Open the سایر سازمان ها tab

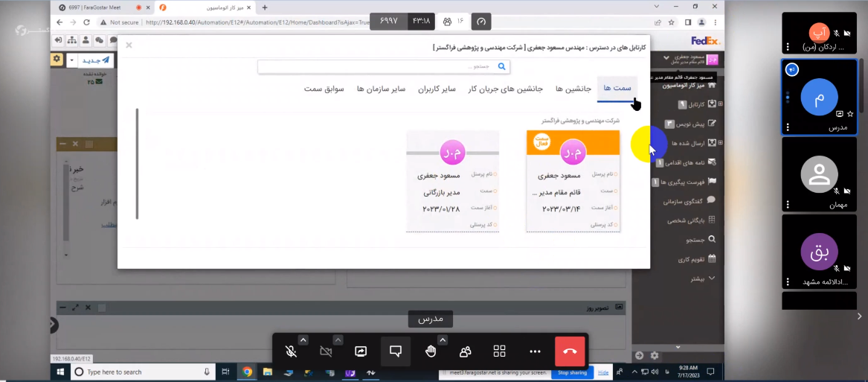point(381,89)
